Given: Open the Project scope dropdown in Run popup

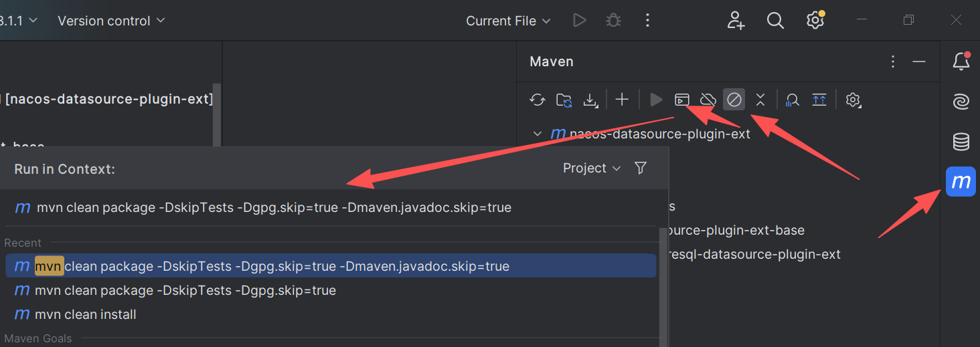Looking at the screenshot, I should point(592,168).
